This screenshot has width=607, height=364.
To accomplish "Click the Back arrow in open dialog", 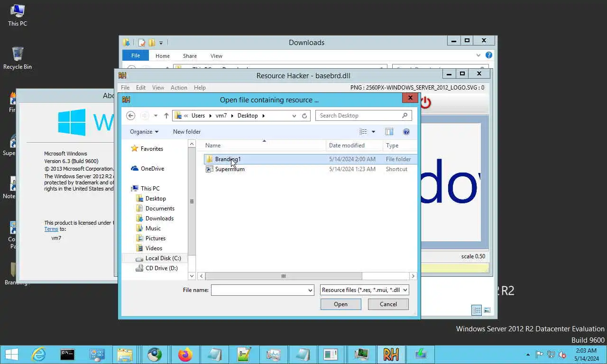I will tap(131, 116).
